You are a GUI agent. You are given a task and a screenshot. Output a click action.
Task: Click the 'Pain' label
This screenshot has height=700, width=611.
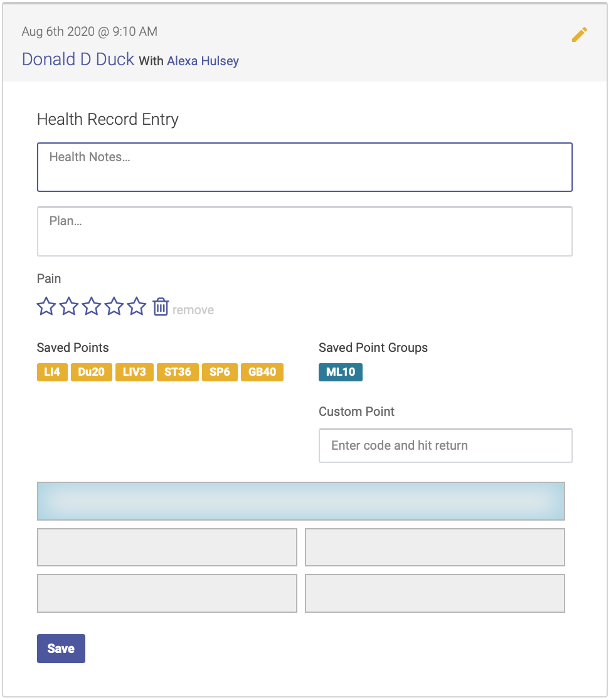[49, 278]
